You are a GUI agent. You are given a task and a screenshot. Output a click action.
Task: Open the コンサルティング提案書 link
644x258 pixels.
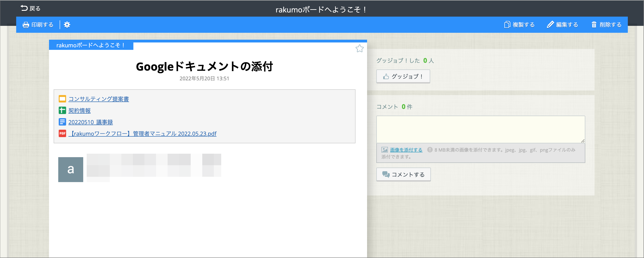[x=98, y=99]
